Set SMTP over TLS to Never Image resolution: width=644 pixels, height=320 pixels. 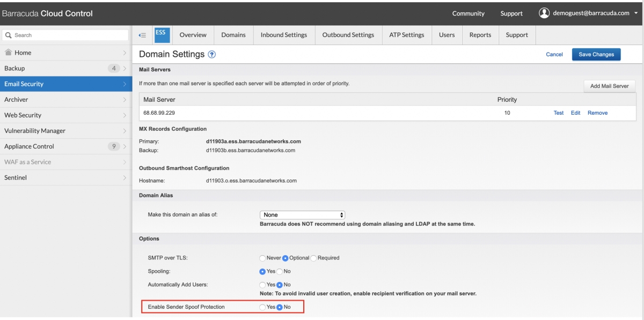click(262, 258)
